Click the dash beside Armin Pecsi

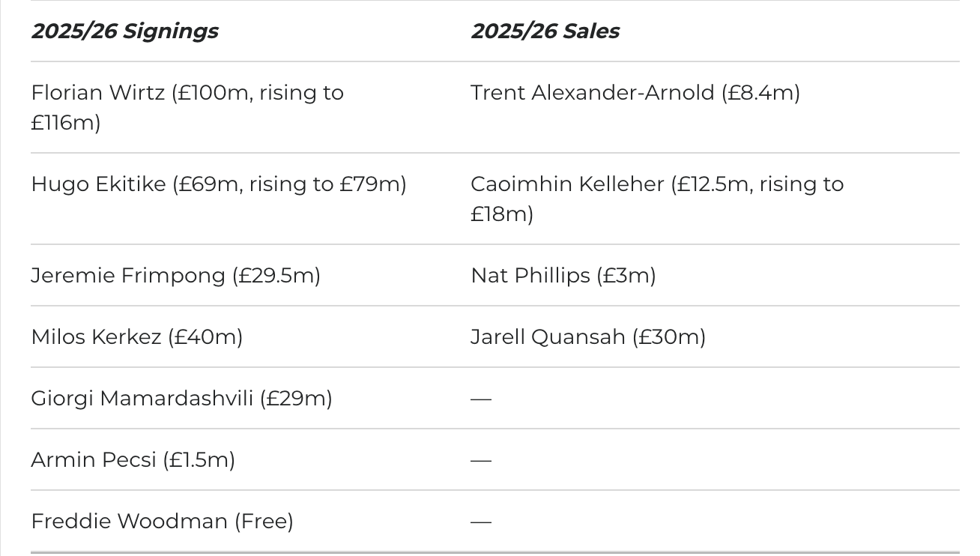pos(481,460)
